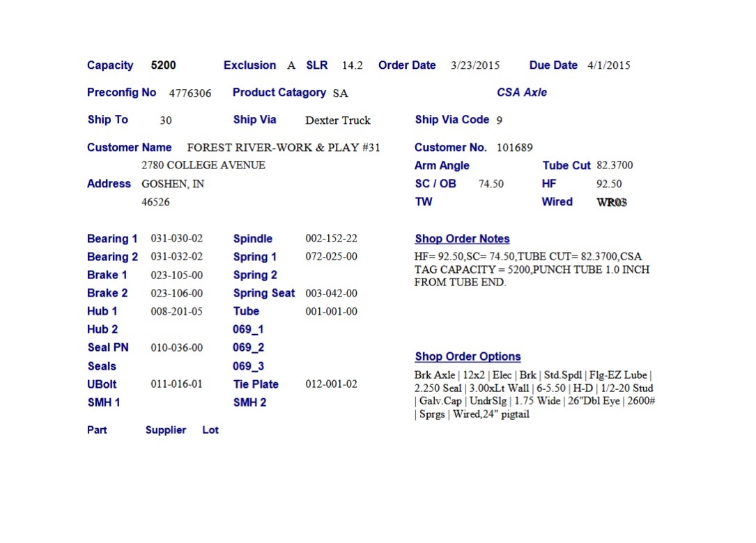756x543 pixels.
Task: Select the Tube Cut value 82.3700
Action: [x=615, y=166]
